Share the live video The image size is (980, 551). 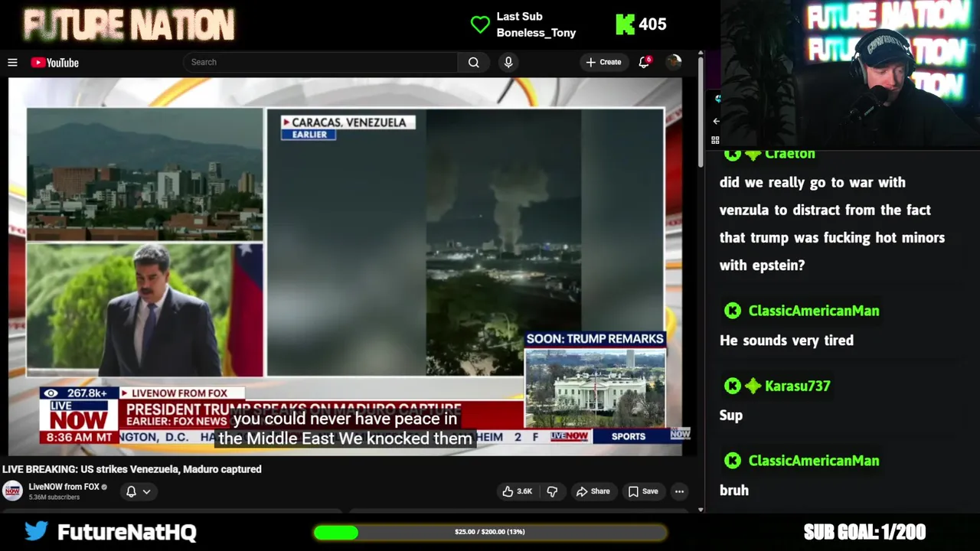click(x=593, y=491)
